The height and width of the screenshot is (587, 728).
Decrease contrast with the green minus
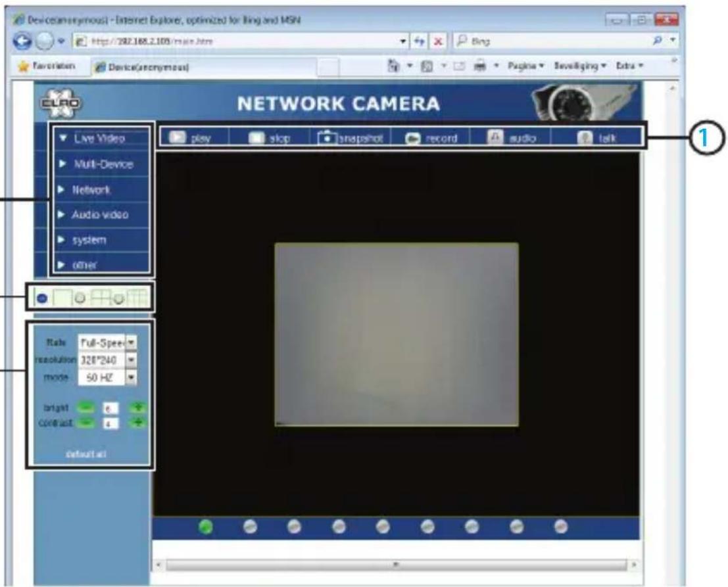[x=85, y=422]
